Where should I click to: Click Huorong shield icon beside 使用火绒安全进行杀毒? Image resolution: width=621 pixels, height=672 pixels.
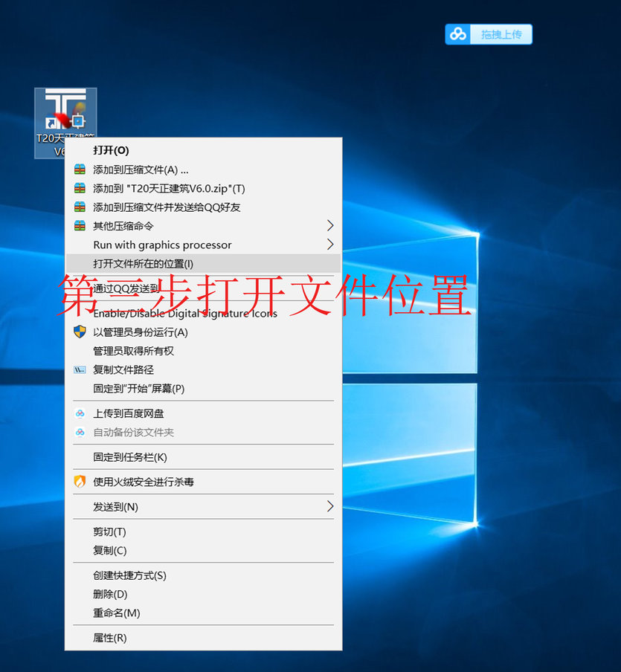tap(80, 481)
